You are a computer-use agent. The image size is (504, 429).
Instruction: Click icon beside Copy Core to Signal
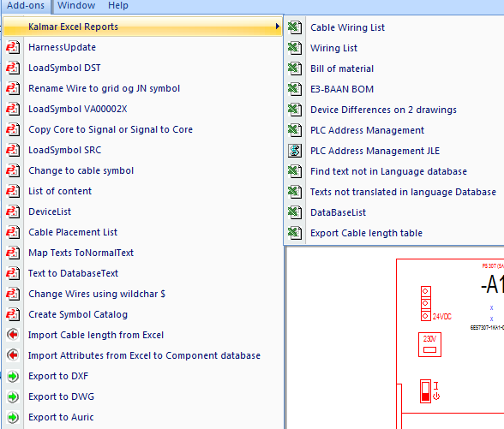click(x=13, y=130)
